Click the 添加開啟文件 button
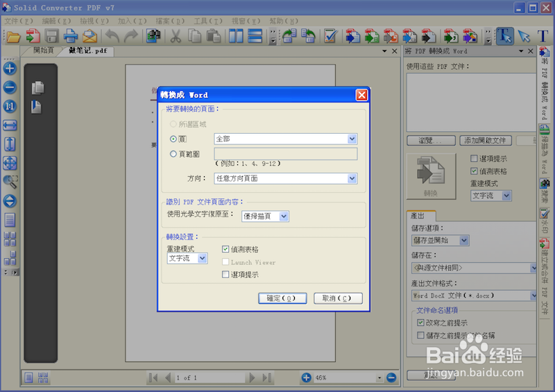Viewport: 555px width, 392px height. click(485, 141)
